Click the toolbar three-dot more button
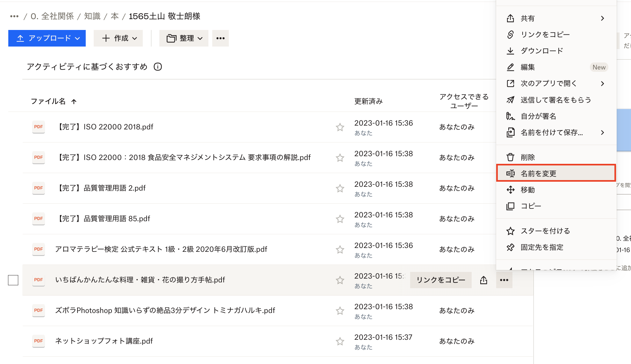The height and width of the screenshot is (364, 631). coord(220,38)
